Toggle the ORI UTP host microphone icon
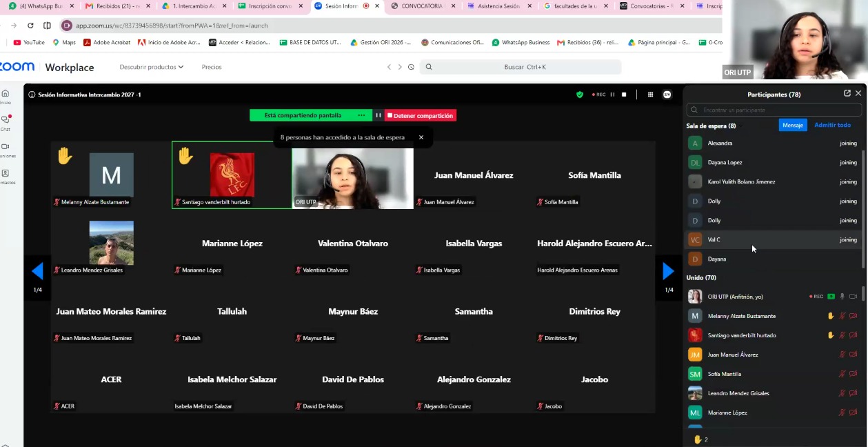868x447 pixels. [x=842, y=297]
